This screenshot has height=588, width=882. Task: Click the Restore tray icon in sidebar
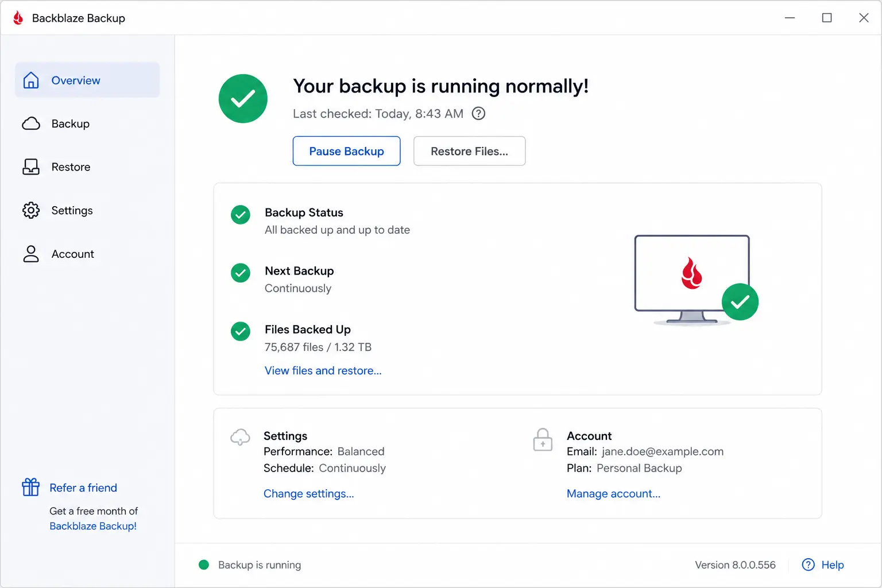31,167
